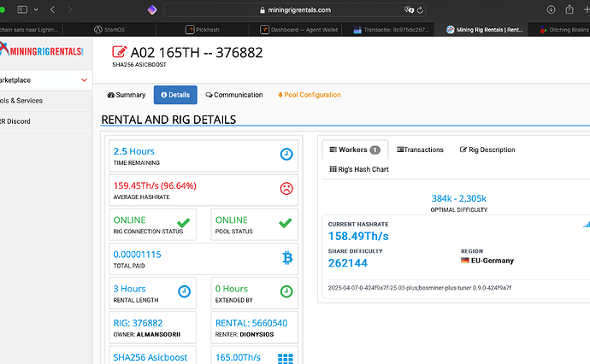The image size is (590, 364).
Task: Click the 159.45Th/s average hashrate value
Action: click(155, 185)
